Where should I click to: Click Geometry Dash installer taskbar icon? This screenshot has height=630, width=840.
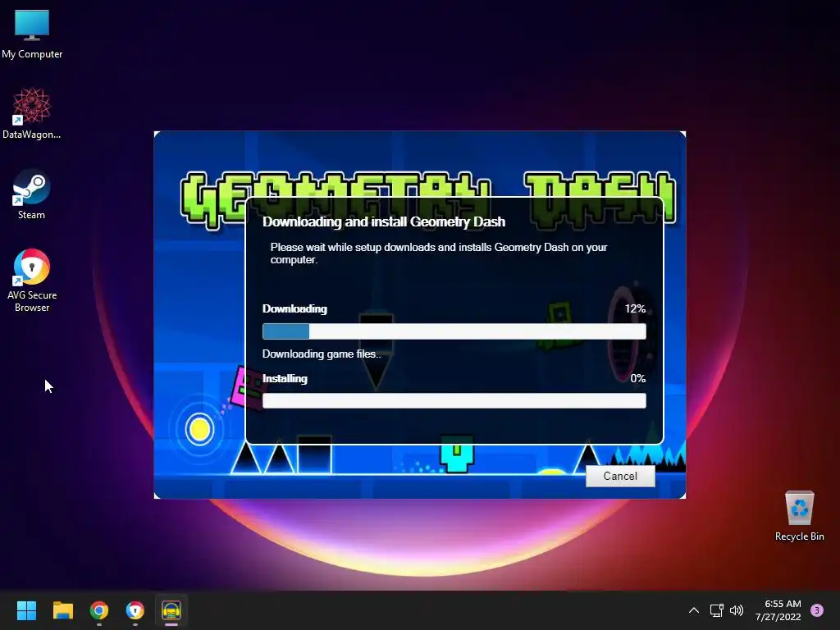pos(171,610)
